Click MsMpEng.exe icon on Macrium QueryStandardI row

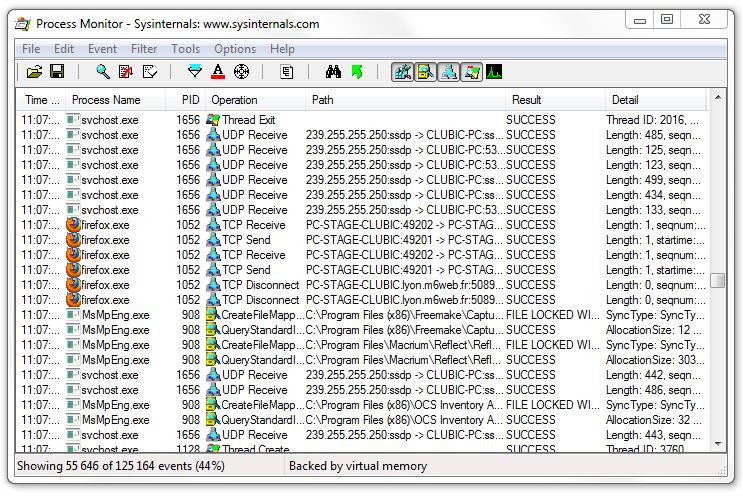point(73,360)
